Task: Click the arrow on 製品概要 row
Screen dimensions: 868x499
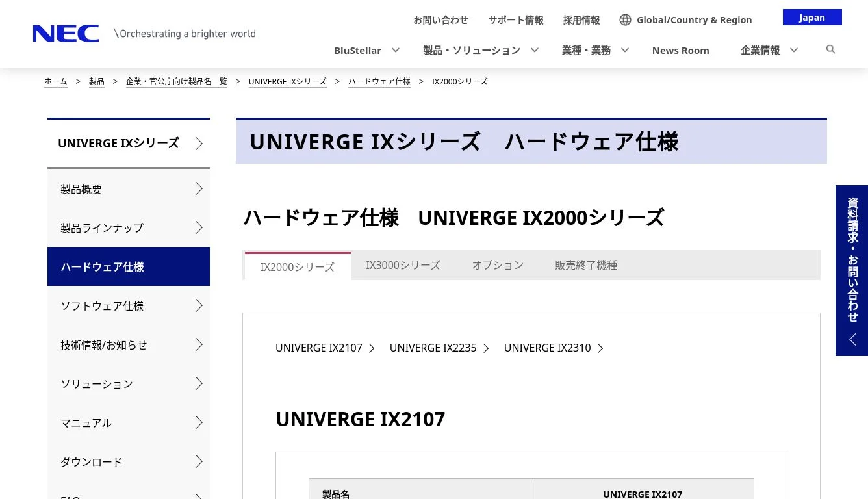Action: tap(199, 189)
